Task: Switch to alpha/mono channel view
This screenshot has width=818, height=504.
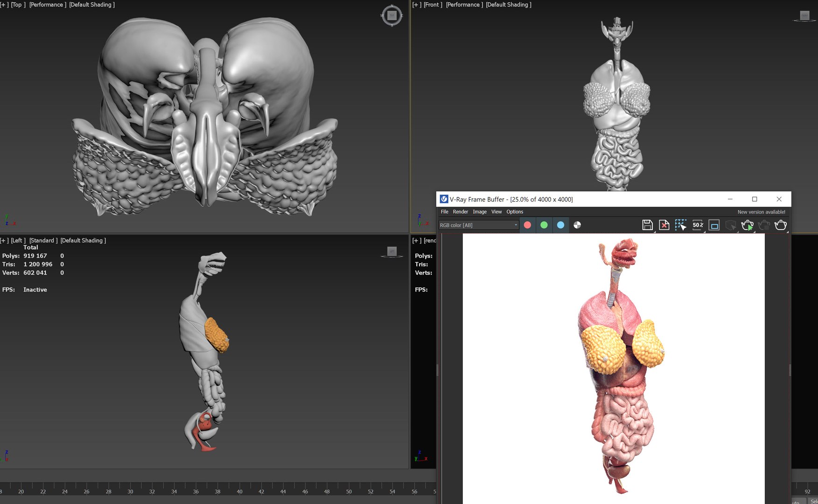Action: [577, 225]
